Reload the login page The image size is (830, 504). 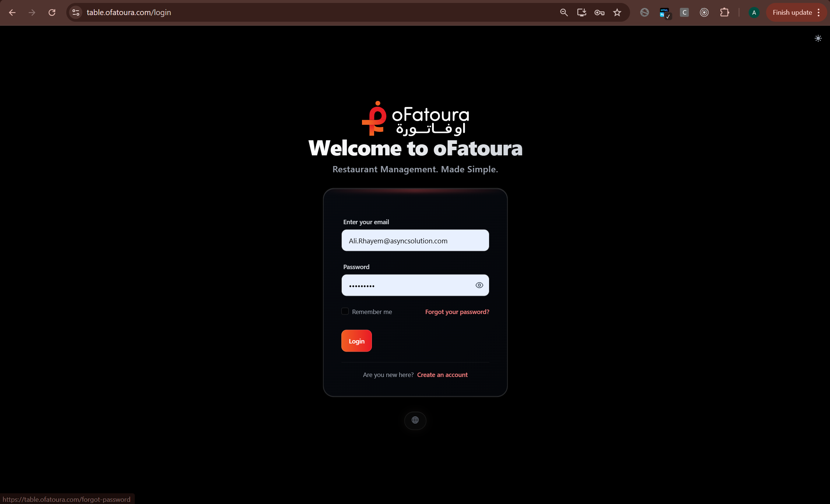coord(52,12)
